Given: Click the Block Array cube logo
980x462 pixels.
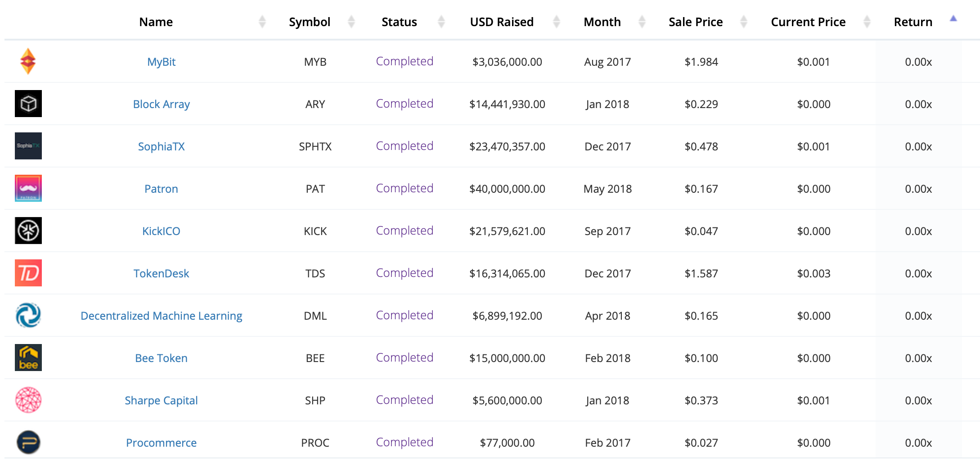Looking at the screenshot, I should (28, 104).
